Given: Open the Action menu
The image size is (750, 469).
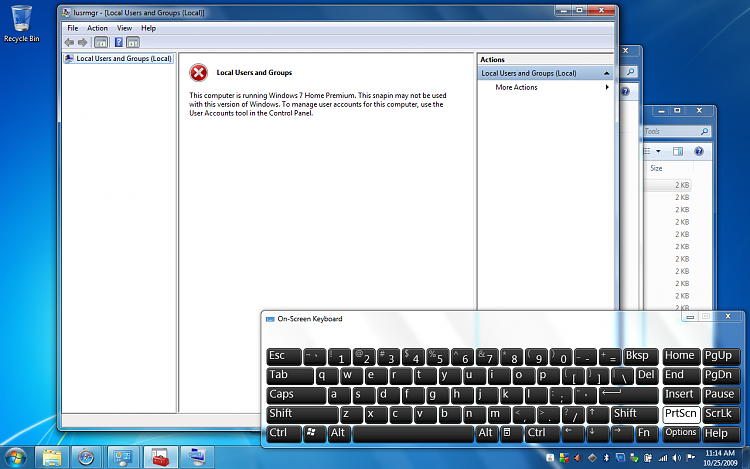Looking at the screenshot, I should (97, 28).
